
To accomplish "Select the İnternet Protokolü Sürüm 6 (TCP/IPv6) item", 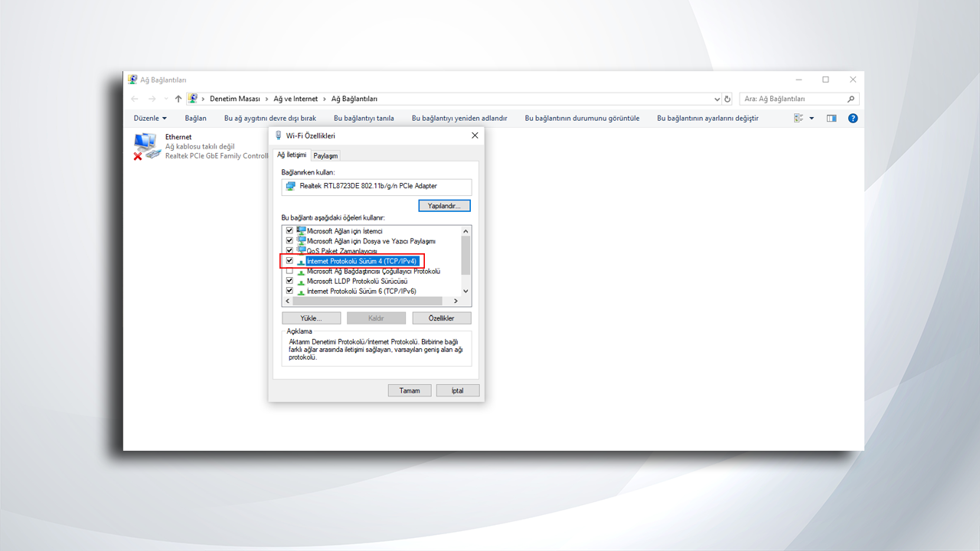I will click(361, 291).
